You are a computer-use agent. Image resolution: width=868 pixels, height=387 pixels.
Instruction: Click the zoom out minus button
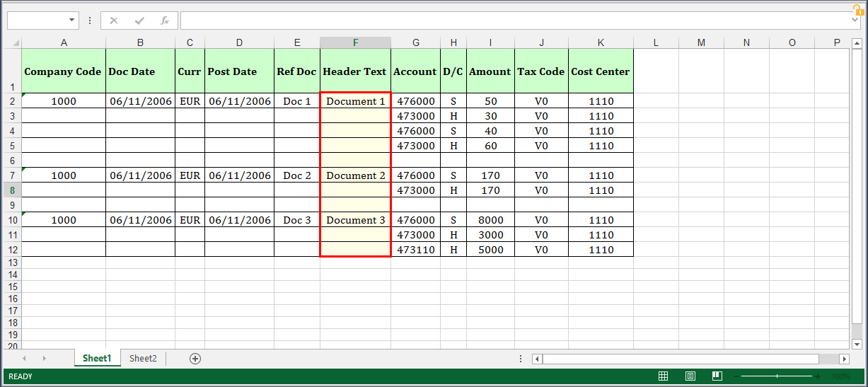point(736,376)
